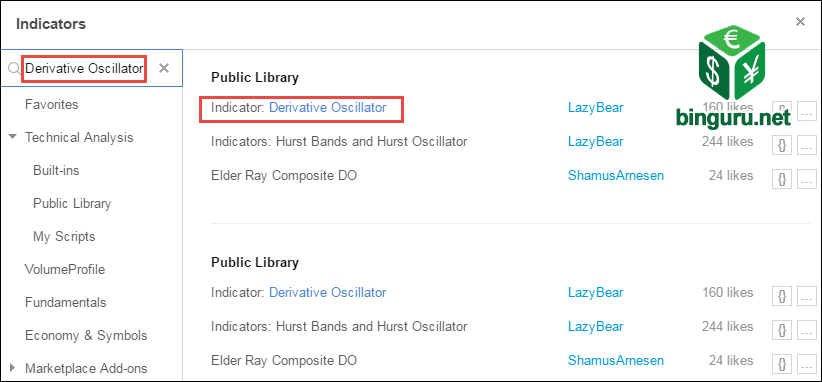The image size is (822, 382).
Task: Open the VolumeProfile category
Action: pos(65,269)
